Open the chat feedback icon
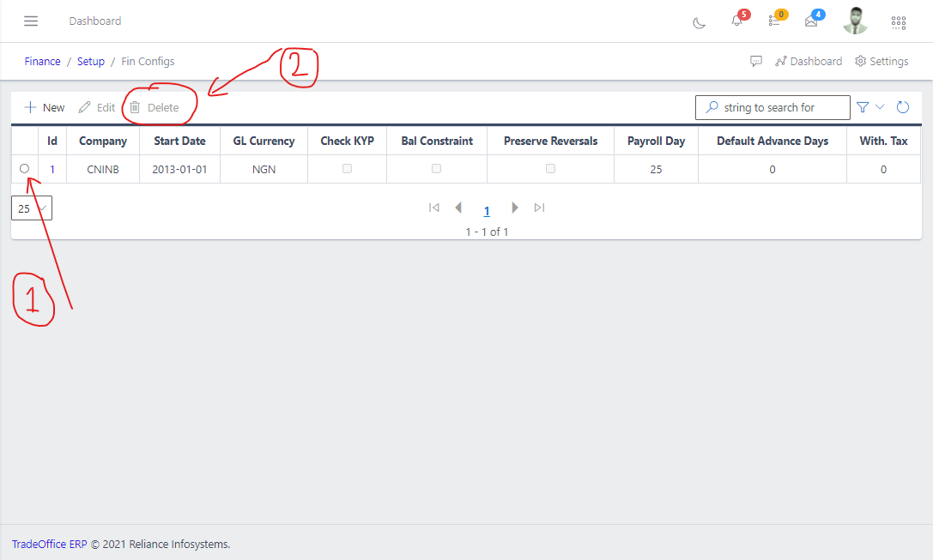 pyautogui.click(x=756, y=61)
